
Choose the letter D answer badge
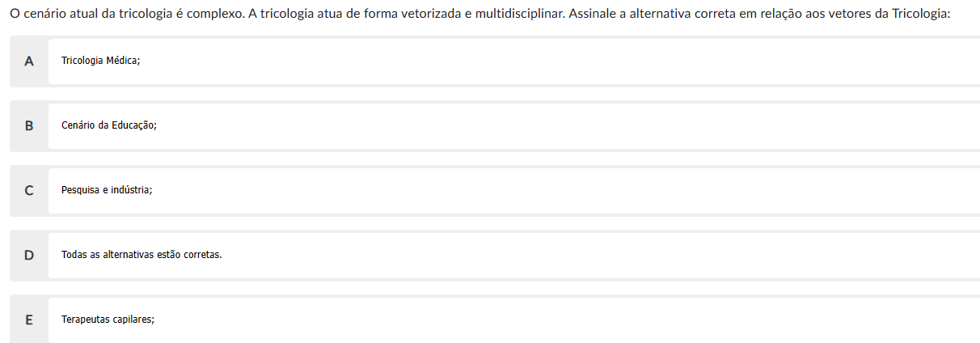point(29,255)
